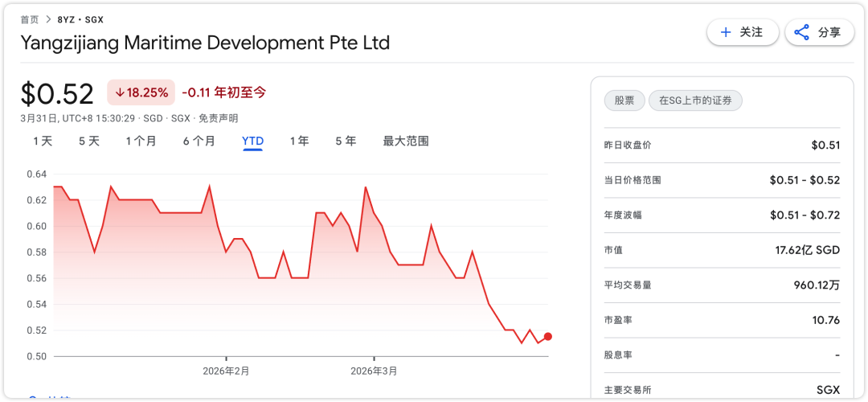Screen dimensions: 868x402
Task: Switch chart to 5 天 range
Action: tap(88, 141)
